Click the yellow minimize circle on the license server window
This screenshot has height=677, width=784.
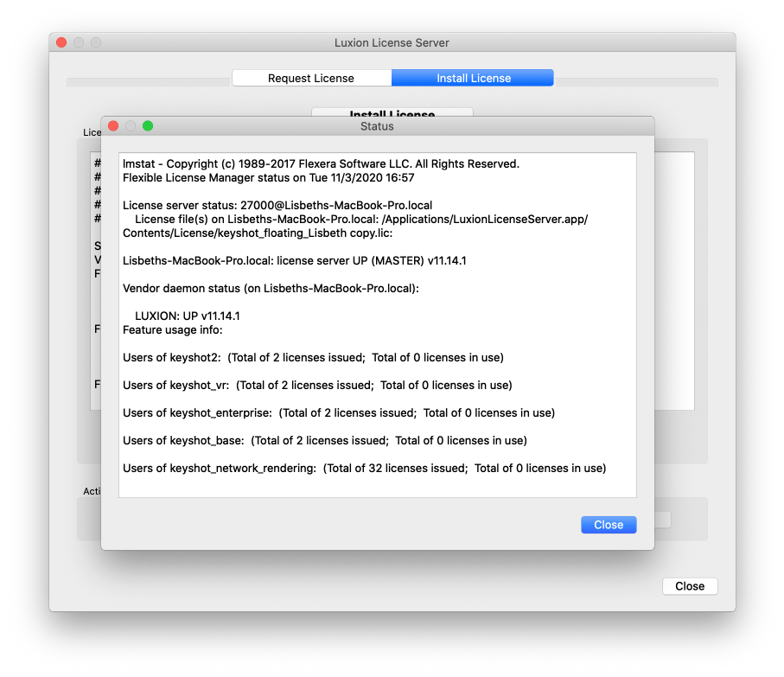tap(79, 42)
